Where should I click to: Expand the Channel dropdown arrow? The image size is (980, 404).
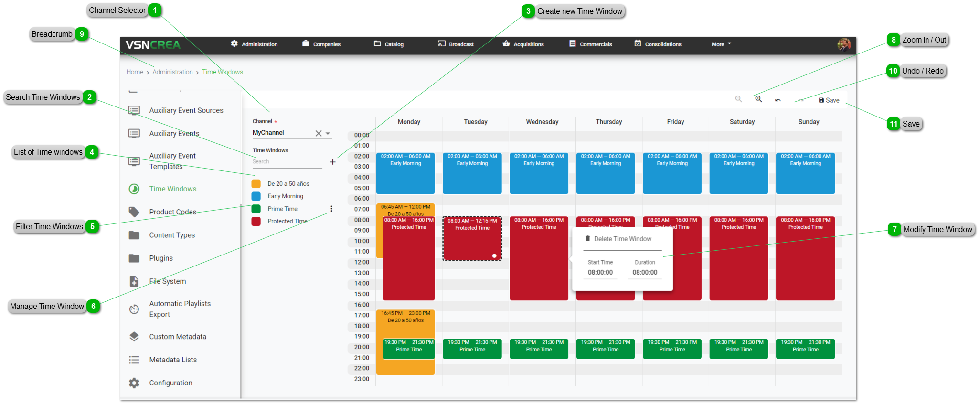pos(329,133)
